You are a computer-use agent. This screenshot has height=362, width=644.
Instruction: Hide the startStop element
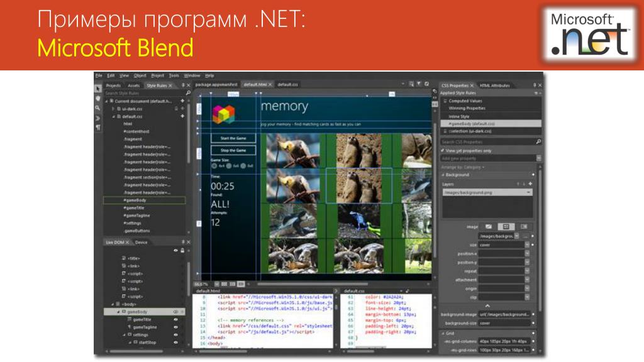pyautogui.click(x=176, y=343)
